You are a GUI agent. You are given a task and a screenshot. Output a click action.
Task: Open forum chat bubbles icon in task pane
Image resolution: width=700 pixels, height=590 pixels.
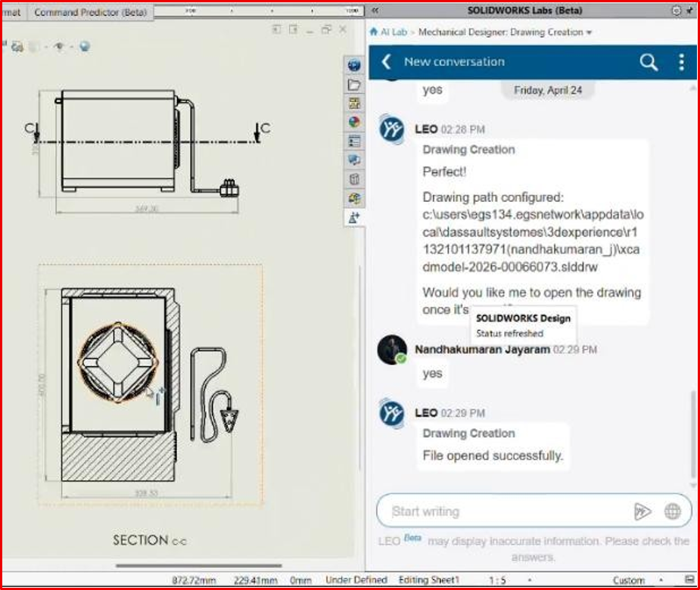tap(354, 160)
